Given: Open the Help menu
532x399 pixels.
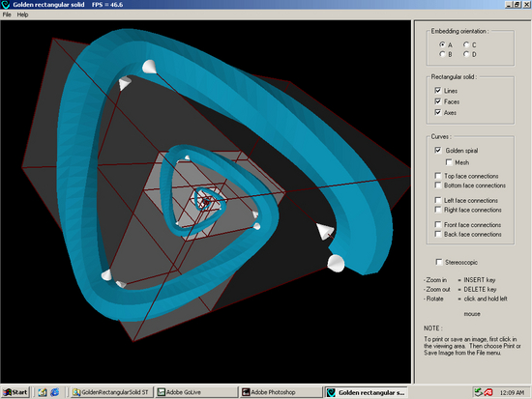Looking at the screenshot, I should point(23,14).
